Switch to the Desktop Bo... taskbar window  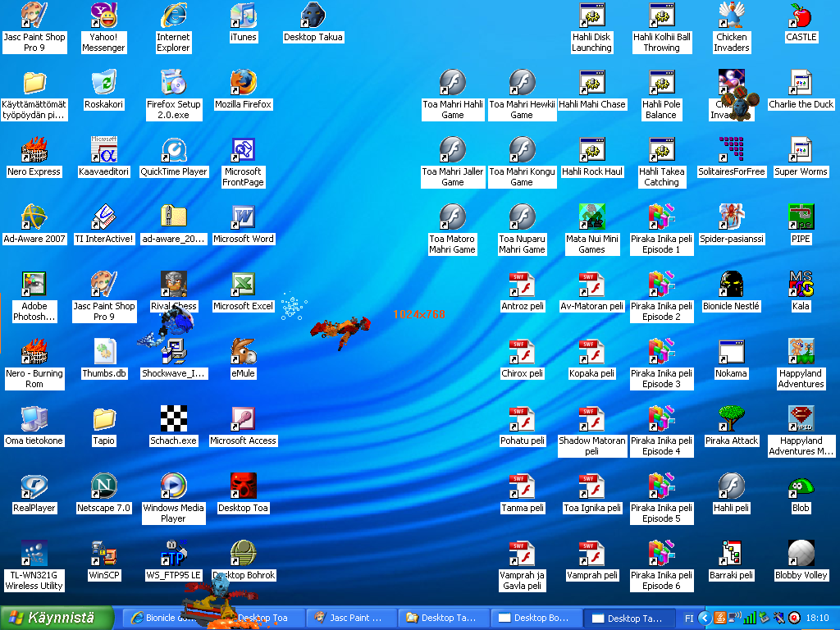pos(535,618)
